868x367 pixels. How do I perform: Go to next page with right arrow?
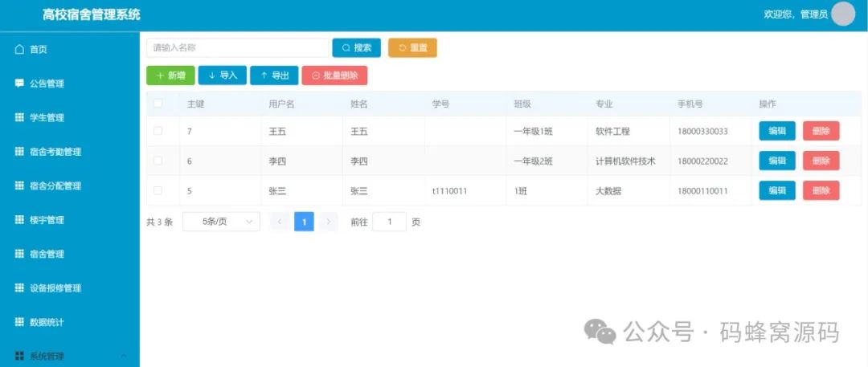[328, 222]
